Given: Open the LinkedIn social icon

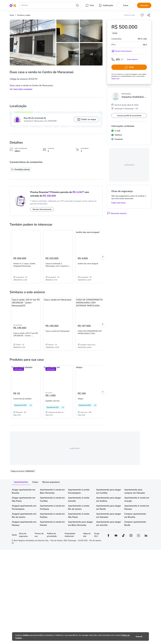Looking at the screenshot, I should point(146,535).
